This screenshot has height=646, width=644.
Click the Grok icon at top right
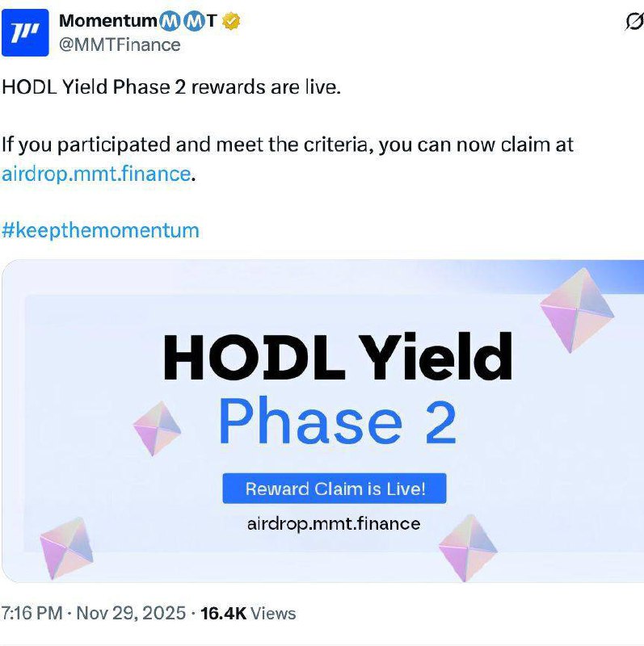point(634,22)
